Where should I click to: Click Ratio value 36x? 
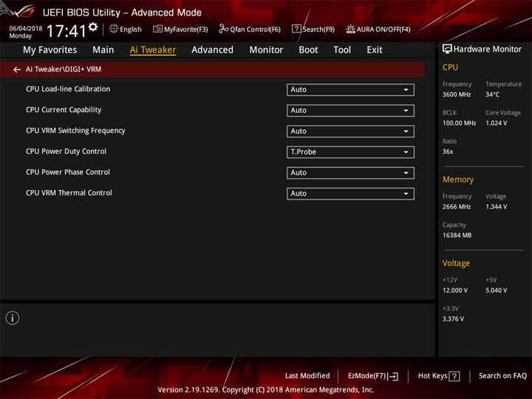[x=448, y=151]
